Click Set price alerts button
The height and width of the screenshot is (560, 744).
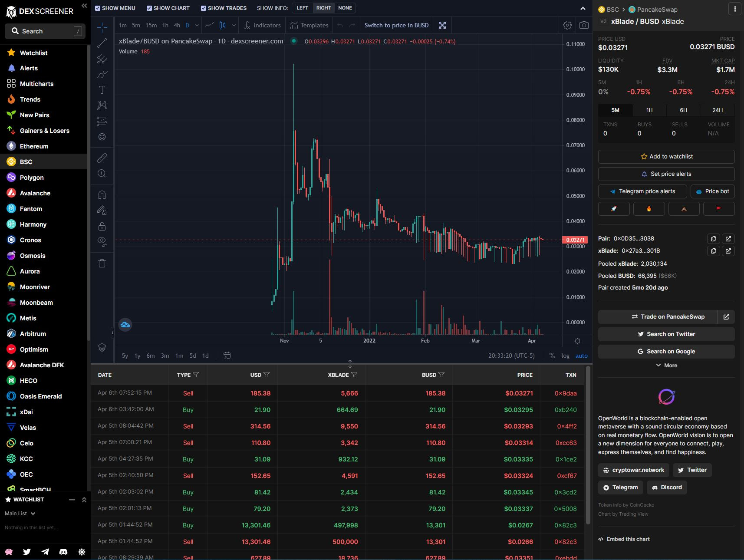[666, 174]
